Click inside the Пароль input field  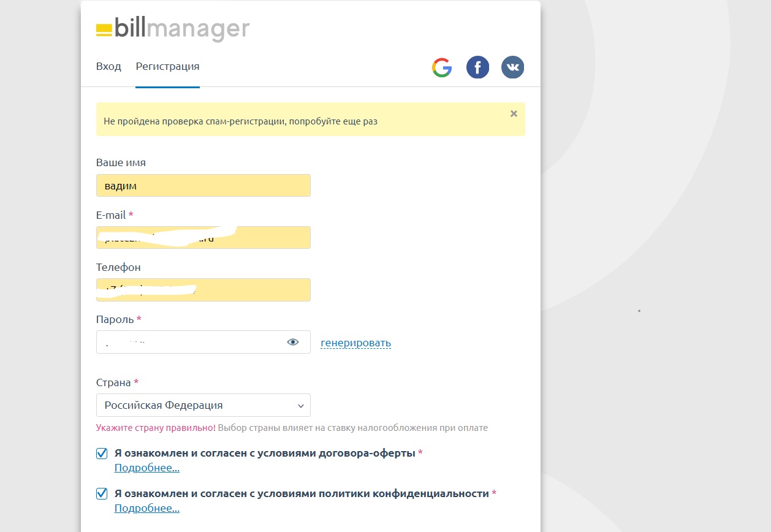coord(190,342)
